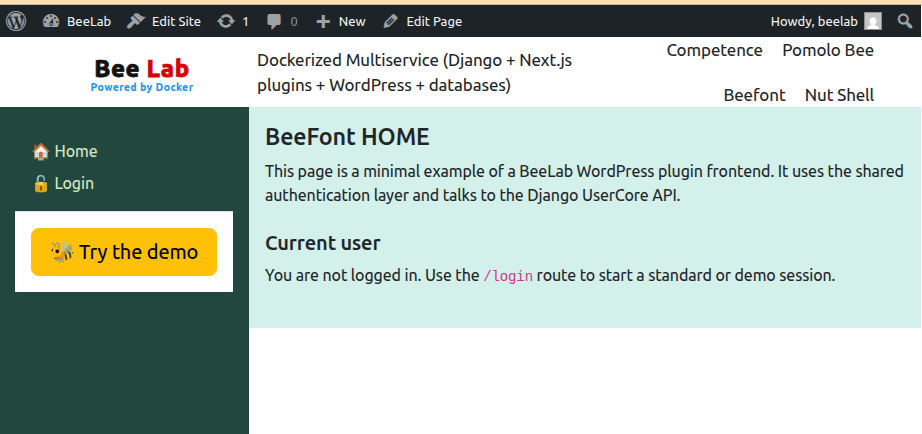922x434 pixels.
Task: Click the padlock icon beside Login
Action: [41, 184]
